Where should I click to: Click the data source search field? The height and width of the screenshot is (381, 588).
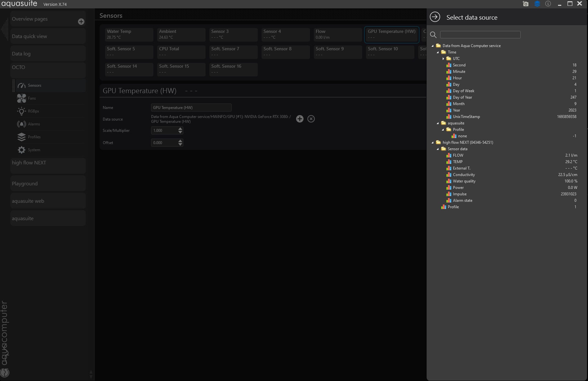click(480, 35)
